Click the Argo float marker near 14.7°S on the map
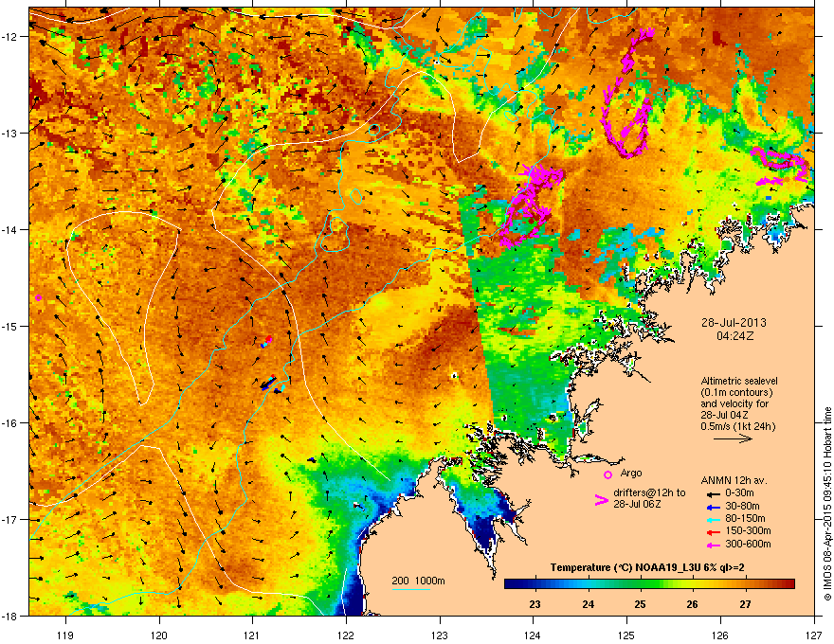 point(38,297)
